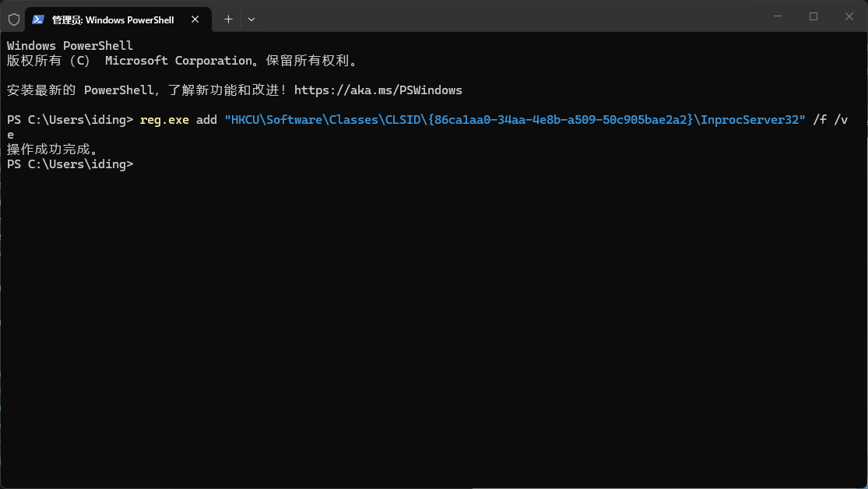This screenshot has height=489, width=868.
Task: Open the https://aka.ms/PSWindows link
Action: (x=378, y=90)
